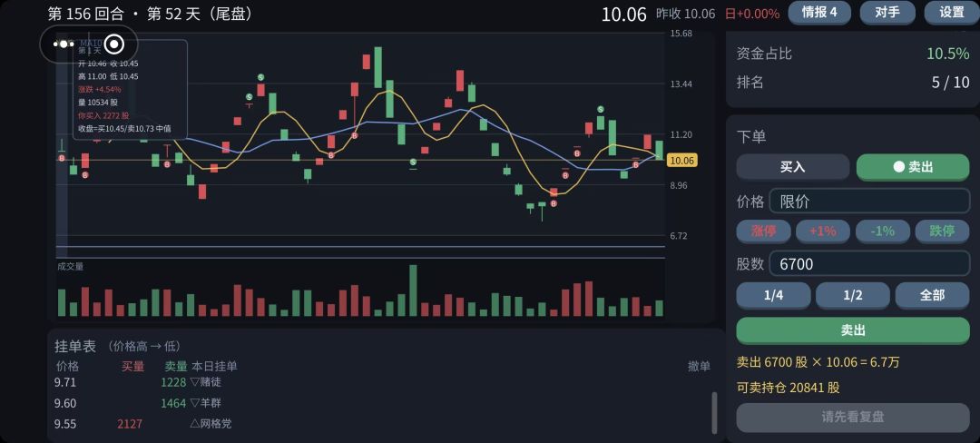Viewport: 980px width, 443px height.
Task: Click the 成交量 volume label
Action: pyautogui.click(x=70, y=266)
